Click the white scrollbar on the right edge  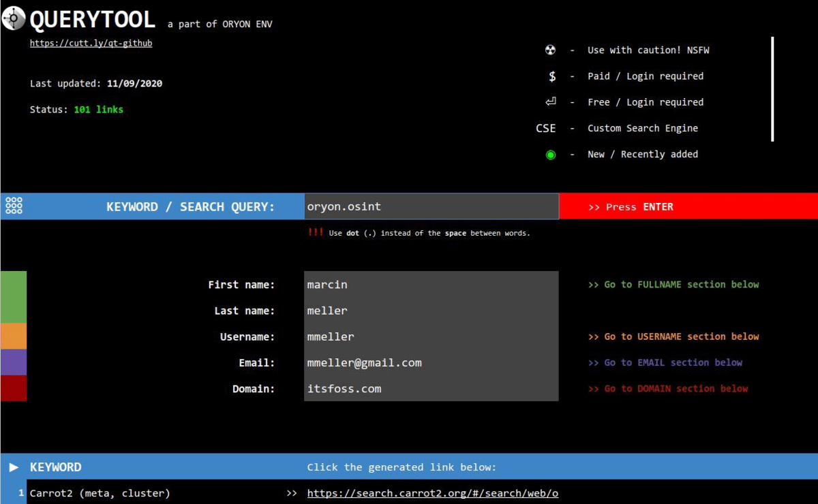(x=772, y=89)
